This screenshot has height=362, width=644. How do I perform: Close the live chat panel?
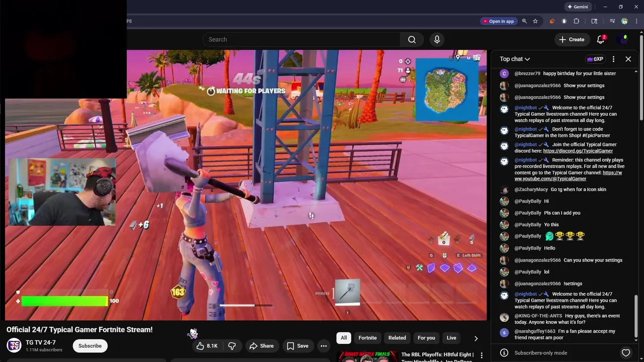point(628,59)
